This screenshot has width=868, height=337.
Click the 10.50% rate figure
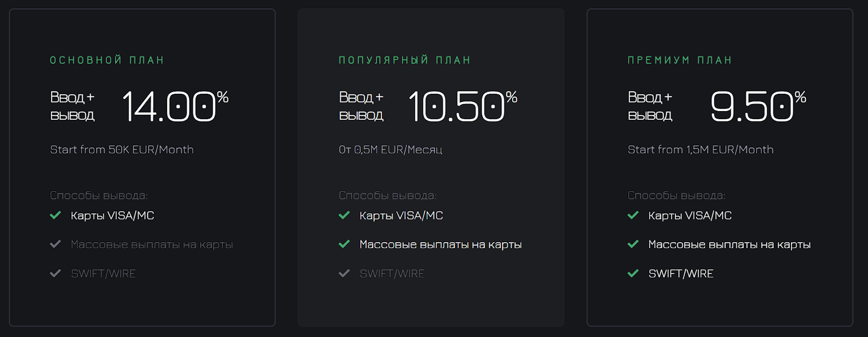tap(462, 106)
